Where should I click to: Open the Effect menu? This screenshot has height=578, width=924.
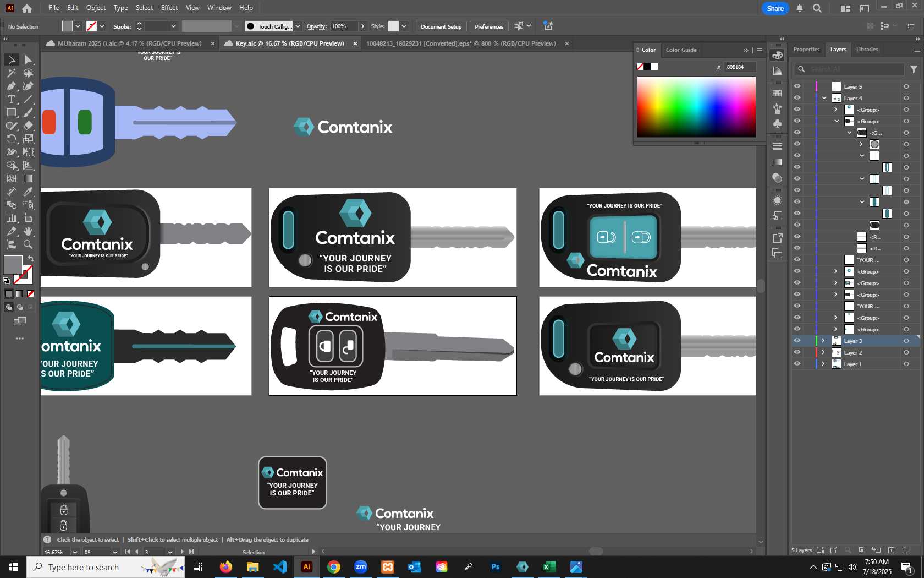(169, 8)
